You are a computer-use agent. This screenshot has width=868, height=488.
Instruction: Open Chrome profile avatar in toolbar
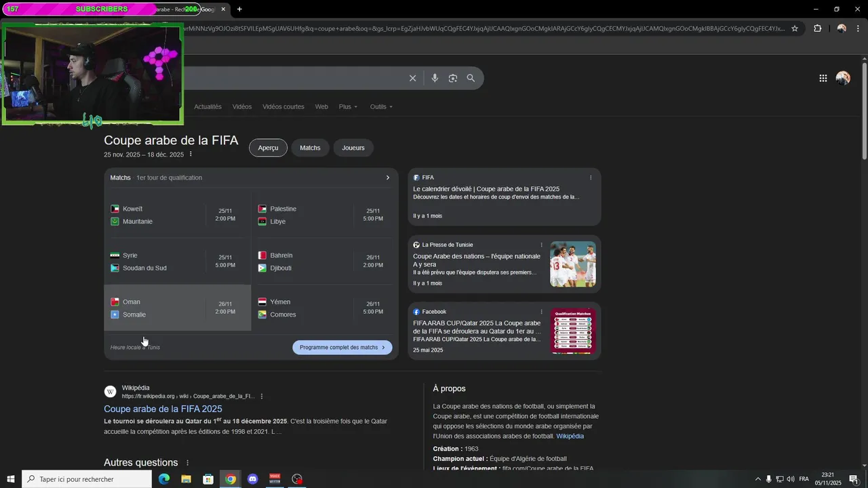tap(842, 28)
